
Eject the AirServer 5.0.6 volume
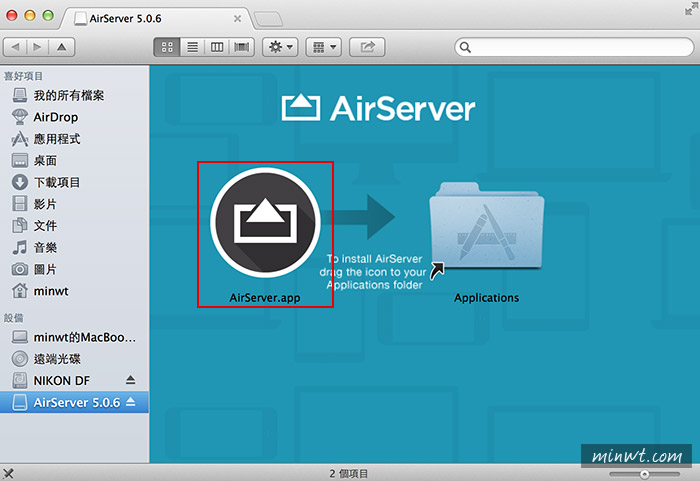click(130, 402)
